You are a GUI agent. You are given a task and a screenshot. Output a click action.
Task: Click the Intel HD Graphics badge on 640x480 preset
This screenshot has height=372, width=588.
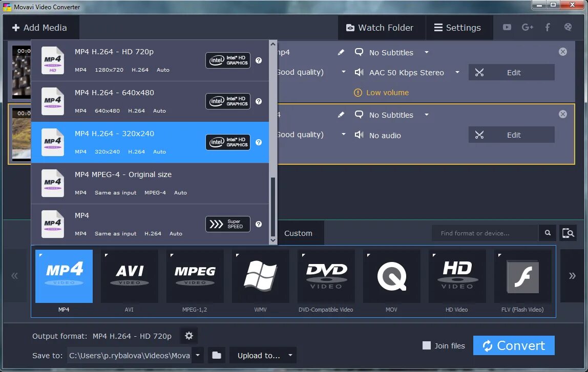(x=227, y=101)
